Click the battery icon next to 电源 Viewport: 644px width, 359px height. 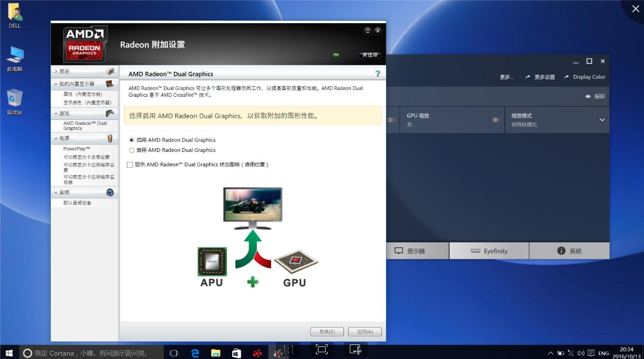(x=110, y=138)
